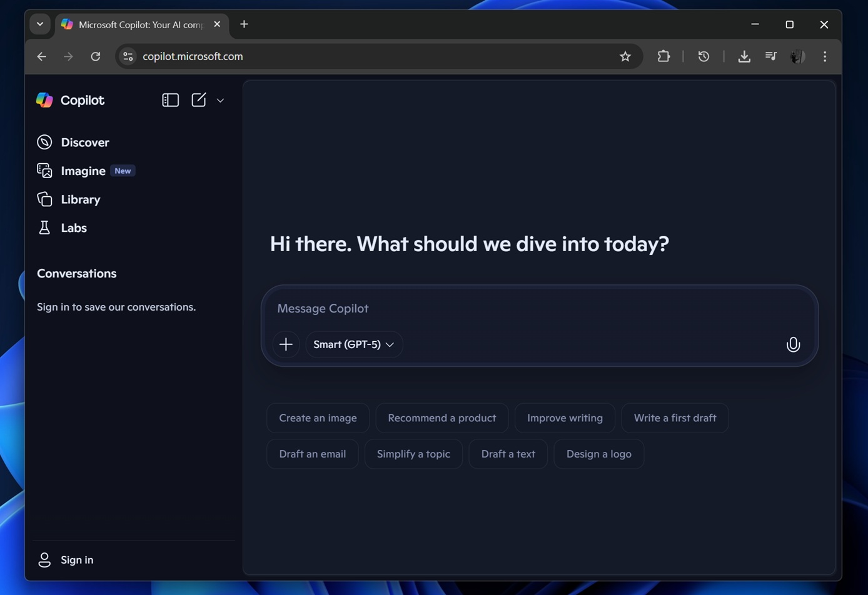
Task: Click the Sign in option at bottom
Action: [x=65, y=559]
